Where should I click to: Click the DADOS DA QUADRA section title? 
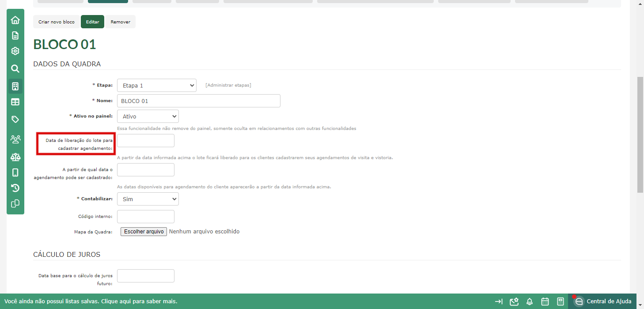click(x=67, y=64)
